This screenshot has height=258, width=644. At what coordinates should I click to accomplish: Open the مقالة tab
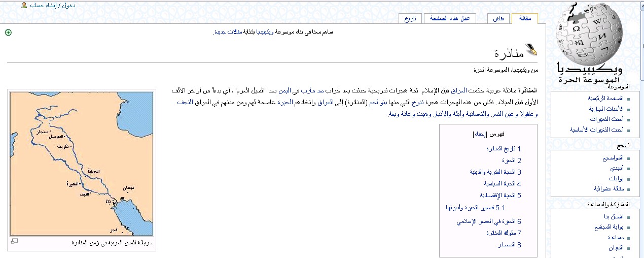[x=524, y=19]
